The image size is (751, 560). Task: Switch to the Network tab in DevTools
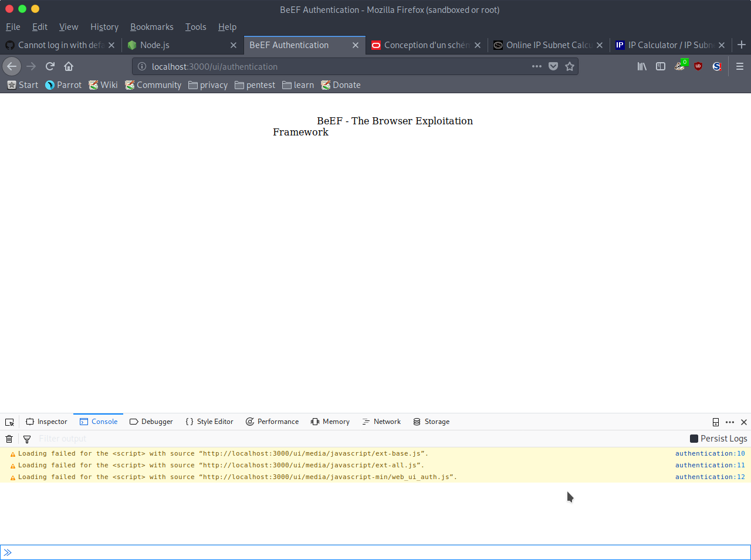click(381, 422)
